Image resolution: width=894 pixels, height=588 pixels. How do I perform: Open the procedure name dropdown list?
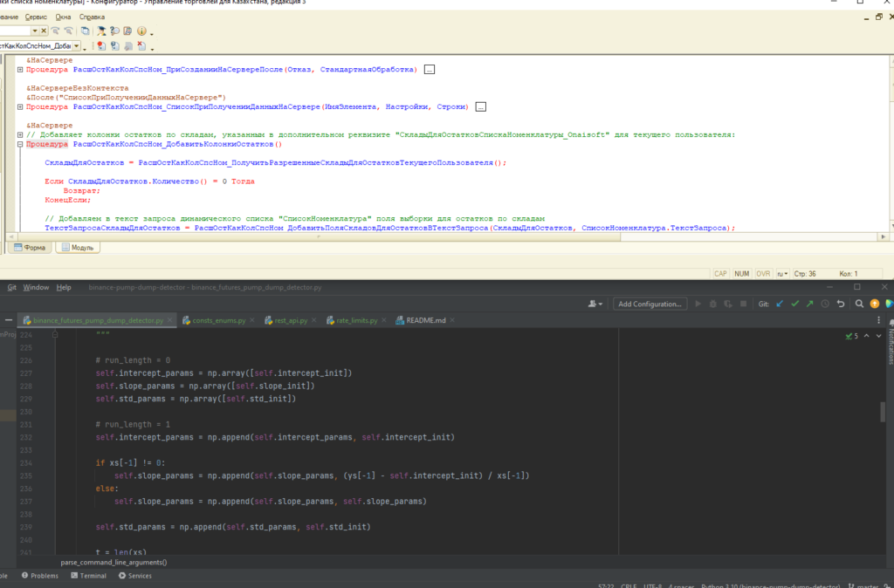pos(77,45)
